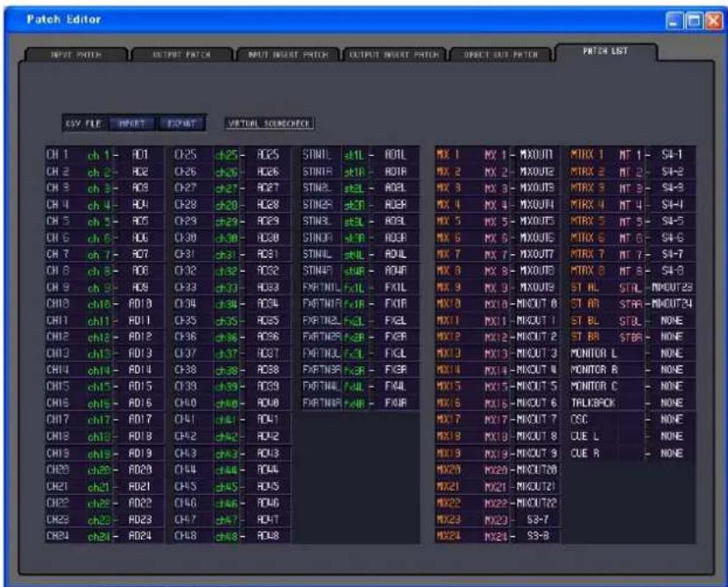
Task: Click MIXOUT 3 patch in MX13 row
Action: pos(537,353)
